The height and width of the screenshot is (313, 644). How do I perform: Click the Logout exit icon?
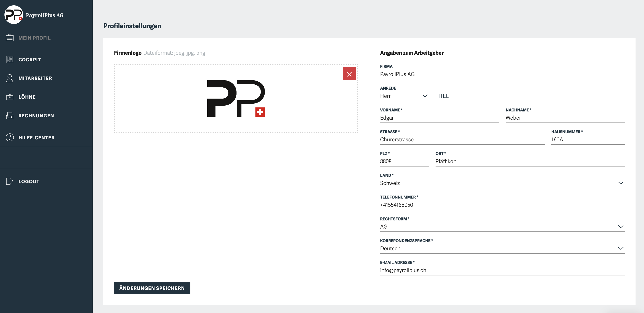(x=10, y=181)
